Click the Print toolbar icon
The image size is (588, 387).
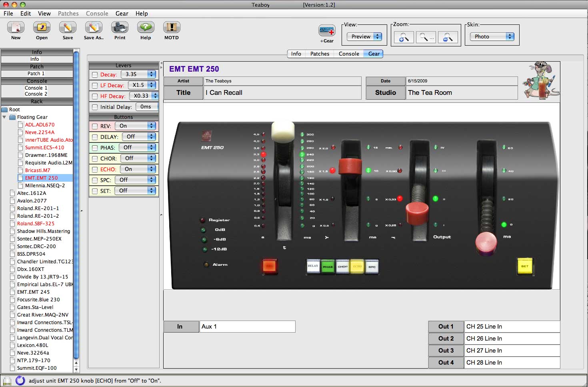[x=120, y=28]
